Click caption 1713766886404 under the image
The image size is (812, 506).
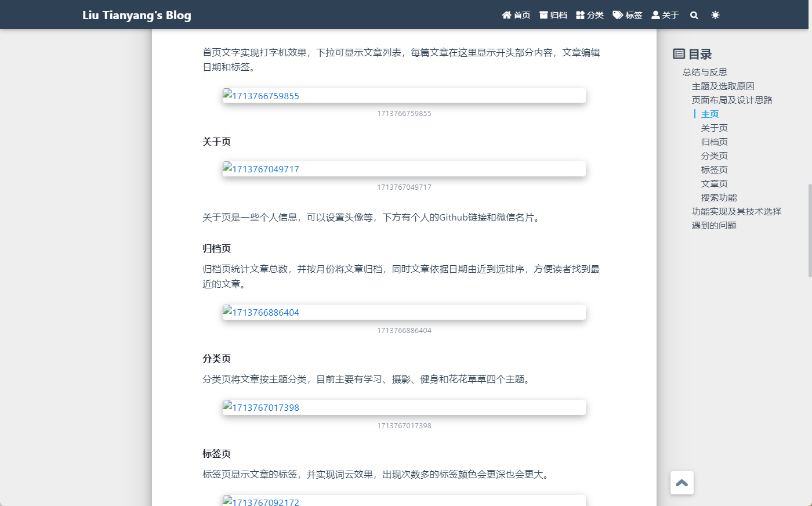click(404, 331)
